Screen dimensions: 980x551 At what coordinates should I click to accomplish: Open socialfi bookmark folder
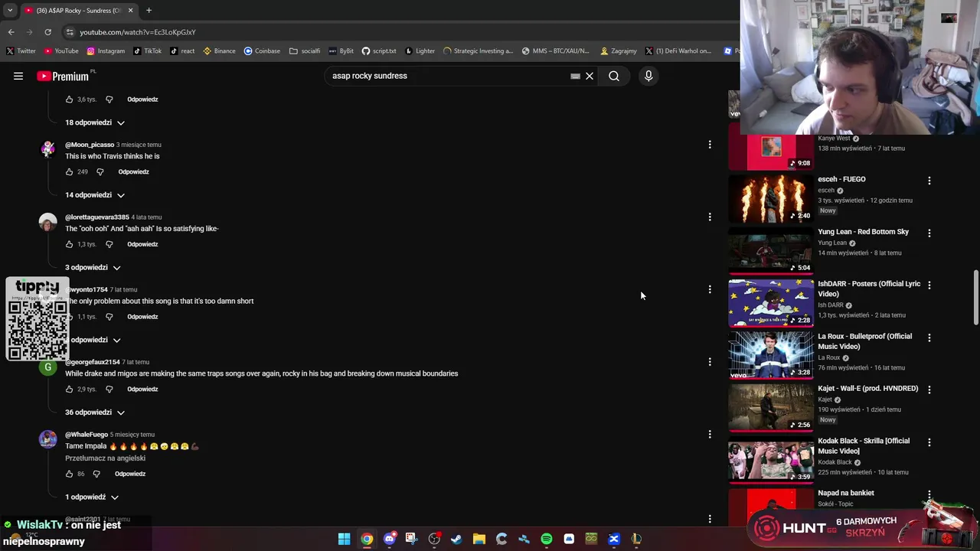click(305, 51)
